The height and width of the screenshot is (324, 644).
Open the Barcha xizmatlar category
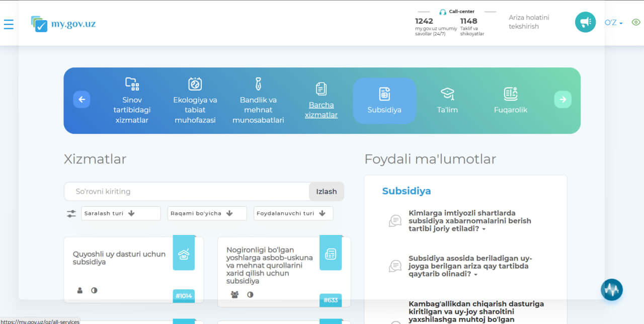321,101
